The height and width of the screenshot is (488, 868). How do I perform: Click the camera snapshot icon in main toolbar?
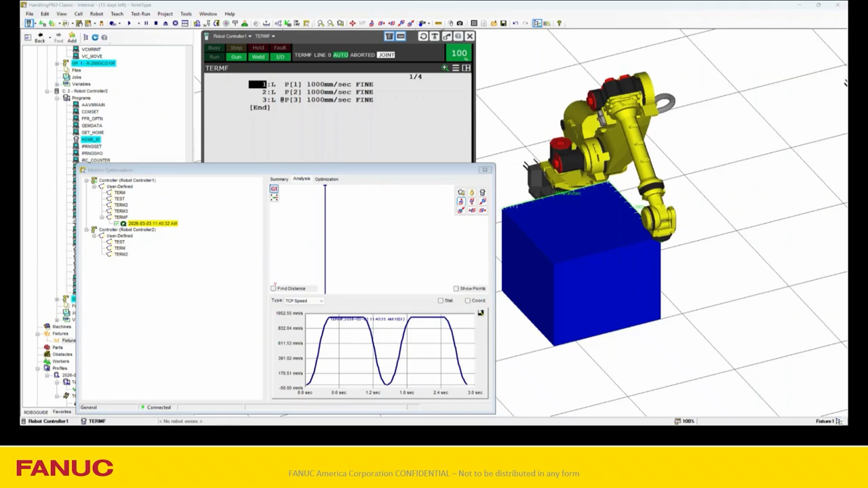(x=460, y=23)
